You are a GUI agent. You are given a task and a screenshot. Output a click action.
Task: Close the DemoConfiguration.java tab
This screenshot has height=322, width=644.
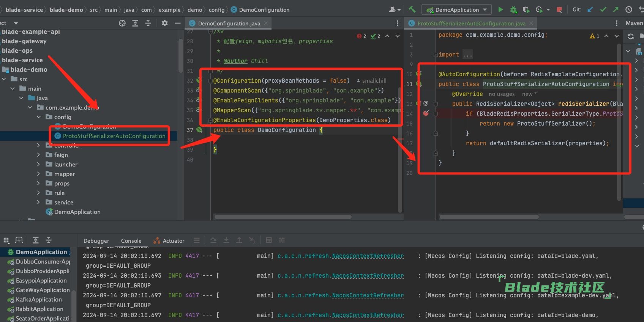point(266,23)
